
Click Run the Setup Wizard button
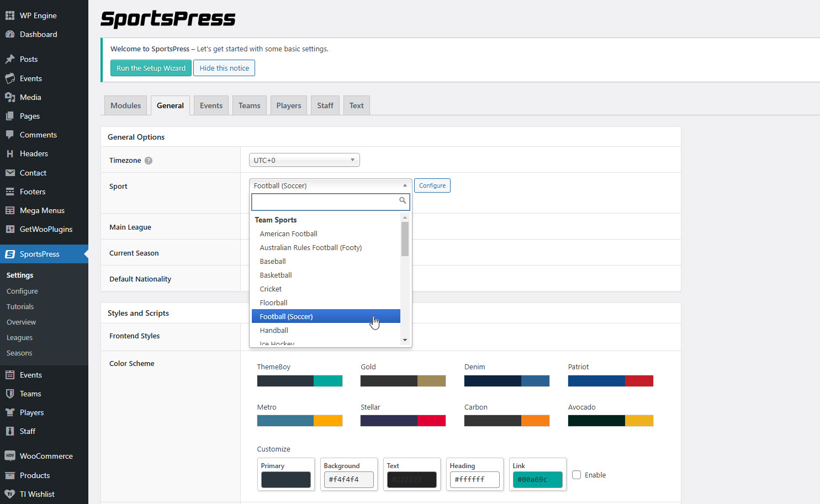click(151, 68)
